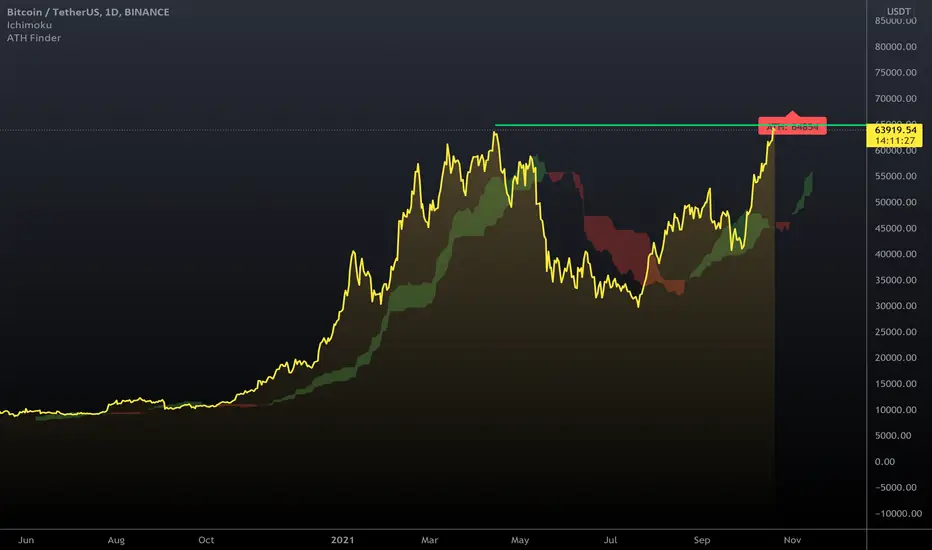Viewport: 932px width, 550px height.
Task: Click the 10000.00 price axis label
Action: coord(895,410)
